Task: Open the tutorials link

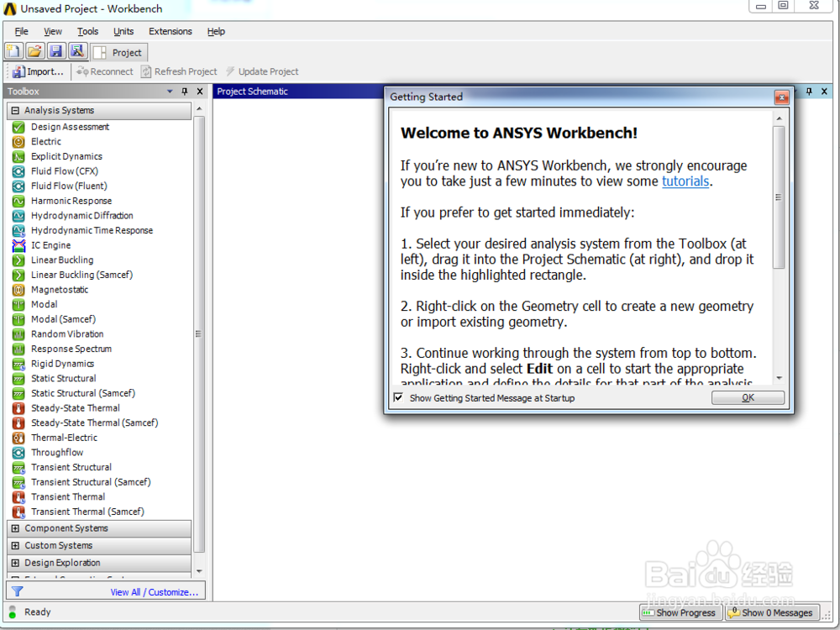Action: tap(685, 181)
